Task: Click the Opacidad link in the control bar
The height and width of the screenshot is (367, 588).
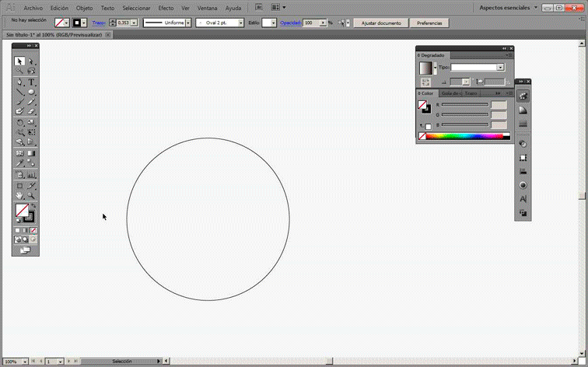Action: coord(291,23)
